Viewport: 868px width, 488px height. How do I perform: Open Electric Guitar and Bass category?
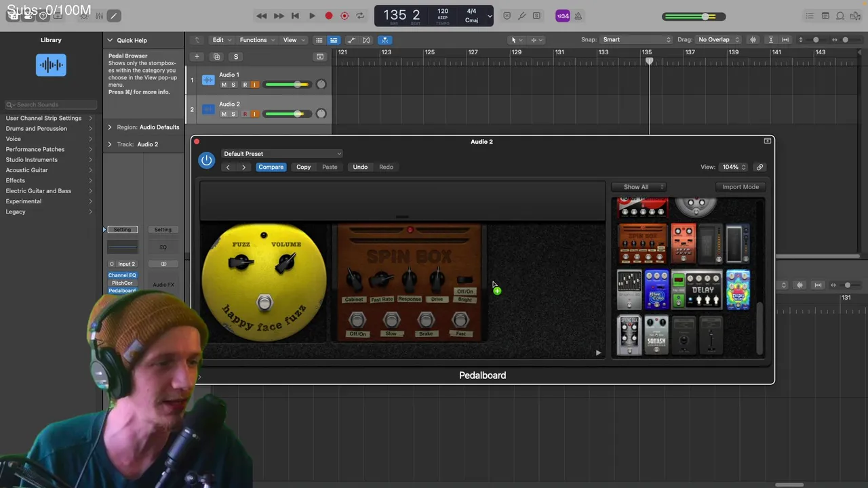[x=39, y=190]
